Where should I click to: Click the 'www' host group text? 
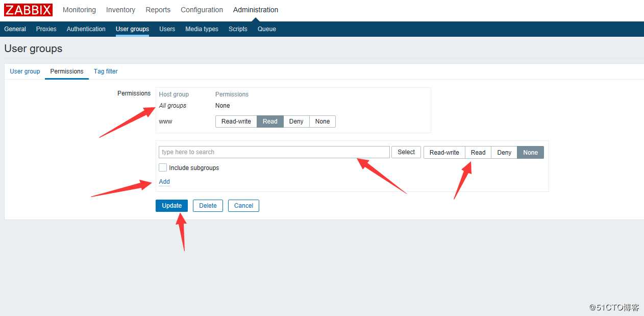pyautogui.click(x=165, y=121)
